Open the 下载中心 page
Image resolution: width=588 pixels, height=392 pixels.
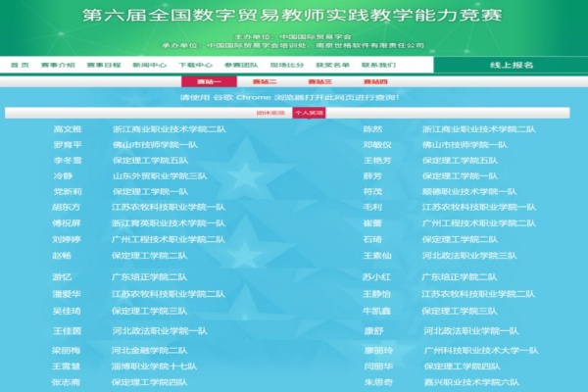tap(194, 65)
